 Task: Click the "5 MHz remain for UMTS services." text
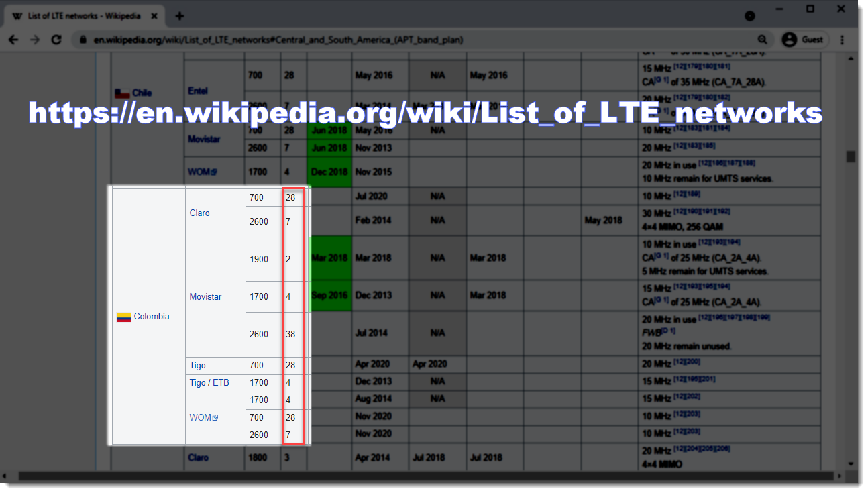(x=705, y=272)
